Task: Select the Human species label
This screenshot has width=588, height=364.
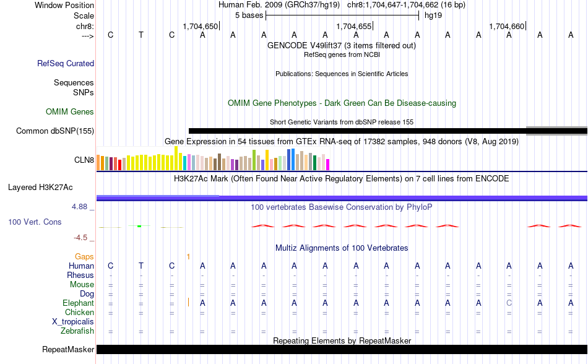Action: point(81,266)
